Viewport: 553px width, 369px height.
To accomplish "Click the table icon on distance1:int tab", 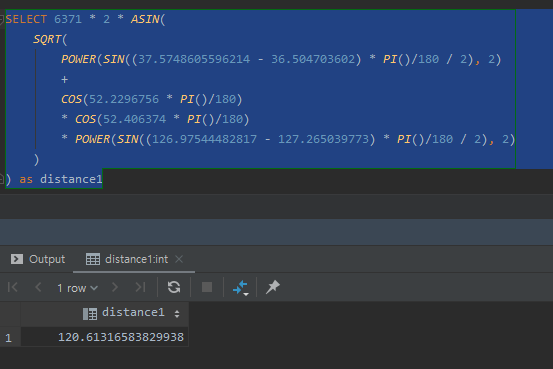I will [93, 259].
